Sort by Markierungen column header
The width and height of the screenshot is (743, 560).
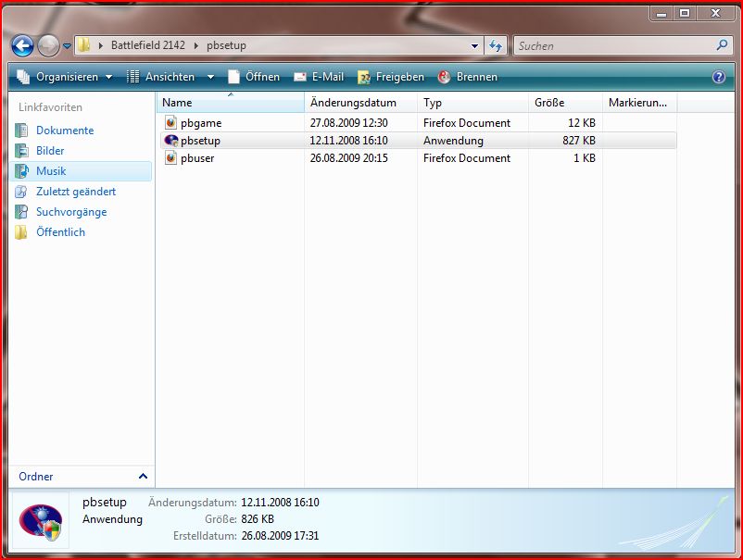point(639,102)
